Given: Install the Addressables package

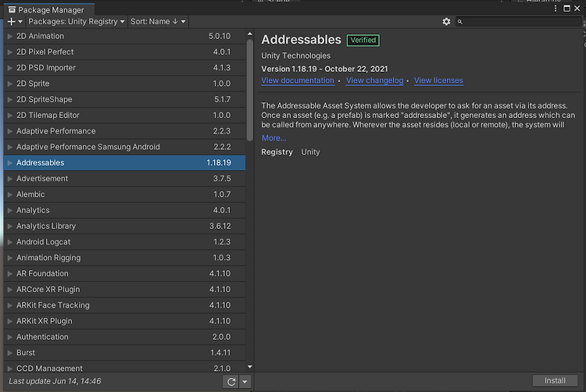Looking at the screenshot, I should coord(555,380).
